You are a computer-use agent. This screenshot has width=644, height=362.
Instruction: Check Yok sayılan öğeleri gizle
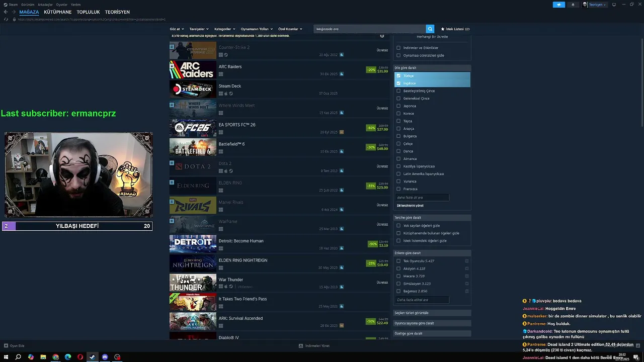(398, 226)
